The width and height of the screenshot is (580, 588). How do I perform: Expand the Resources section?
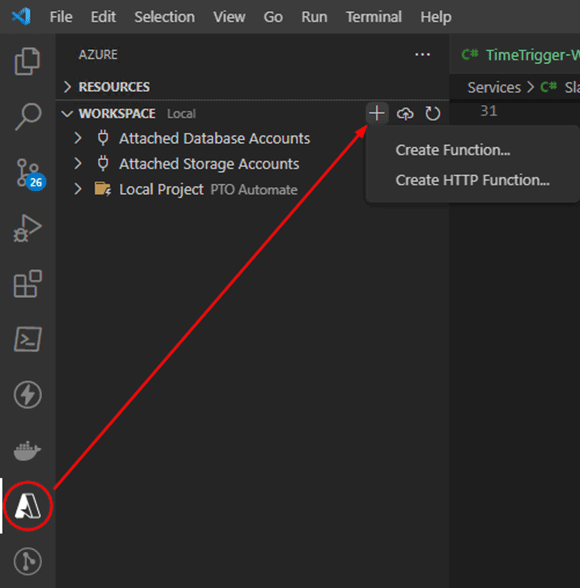(x=67, y=87)
